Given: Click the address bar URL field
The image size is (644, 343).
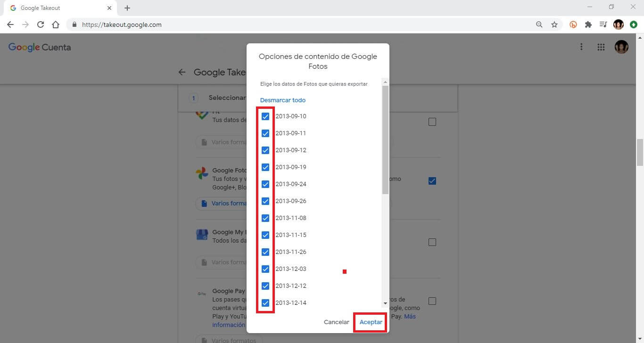Looking at the screenshot, I should (x=302, y=24).
